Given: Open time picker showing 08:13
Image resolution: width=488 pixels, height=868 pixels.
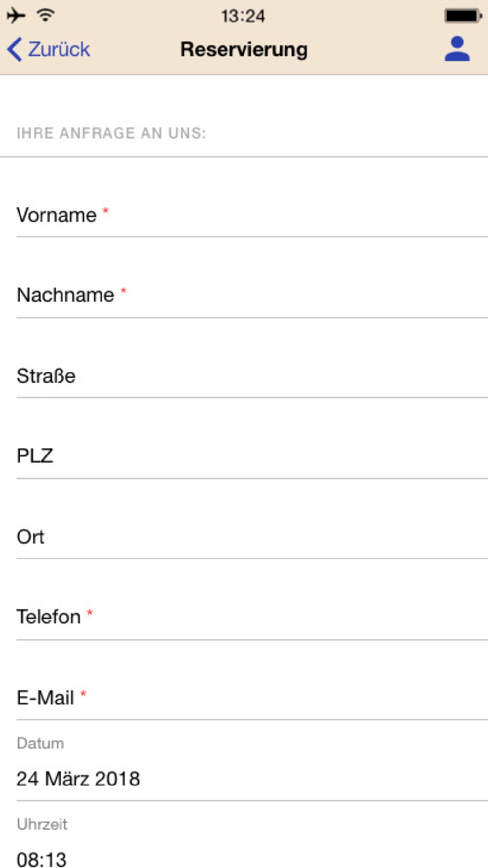Looking at the screenshot, I should [252, 858].
